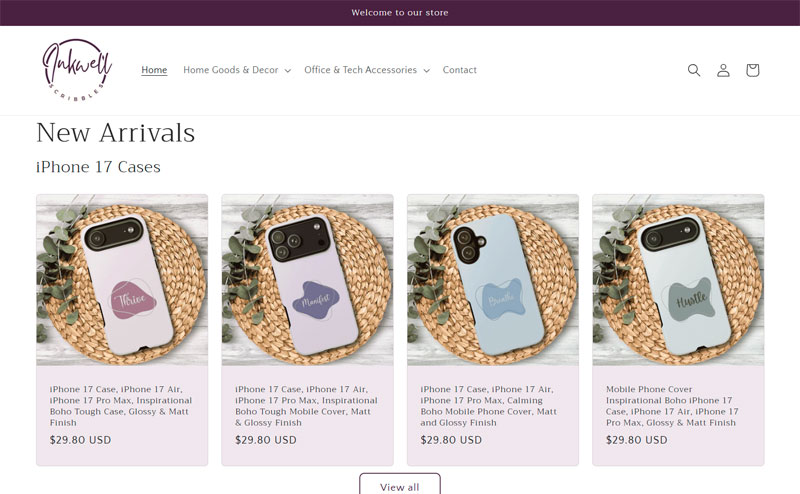Open the shopping cart icon
The image size is (800, 494).
point(752,70)
